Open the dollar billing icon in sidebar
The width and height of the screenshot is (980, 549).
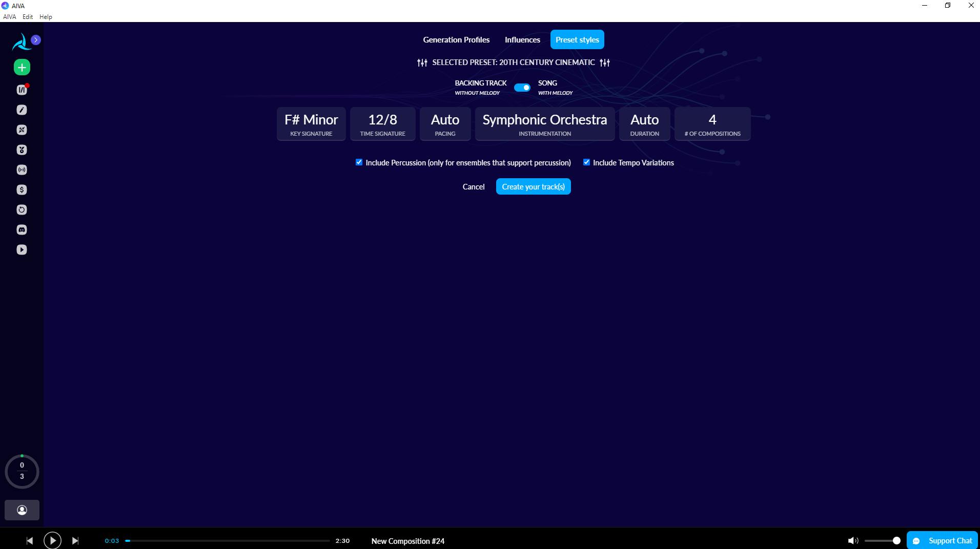(22, 189)
